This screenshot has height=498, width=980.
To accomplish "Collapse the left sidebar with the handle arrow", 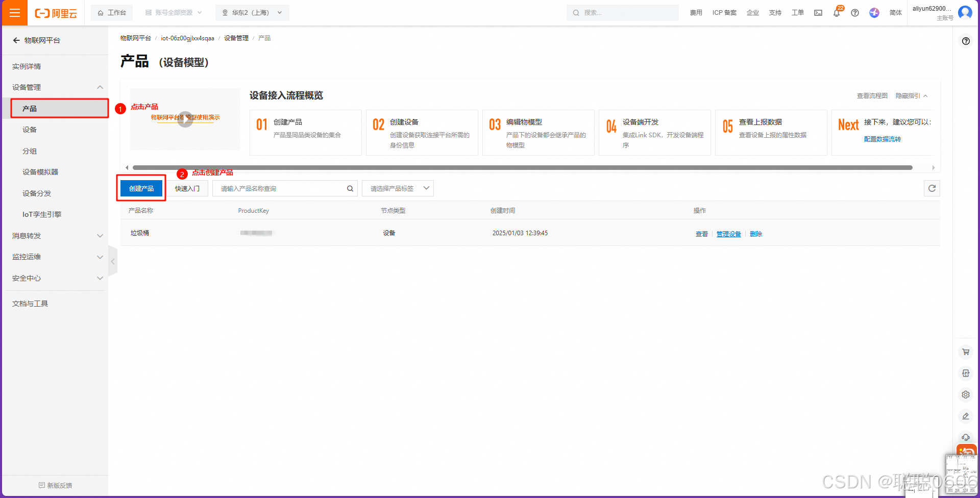I will click(x=113, y=261).
